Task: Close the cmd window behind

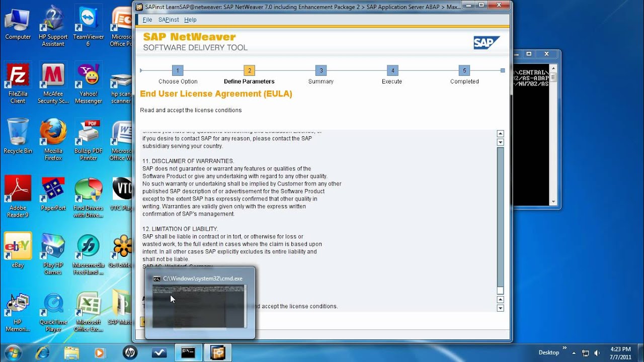Action: coord(547,54)
